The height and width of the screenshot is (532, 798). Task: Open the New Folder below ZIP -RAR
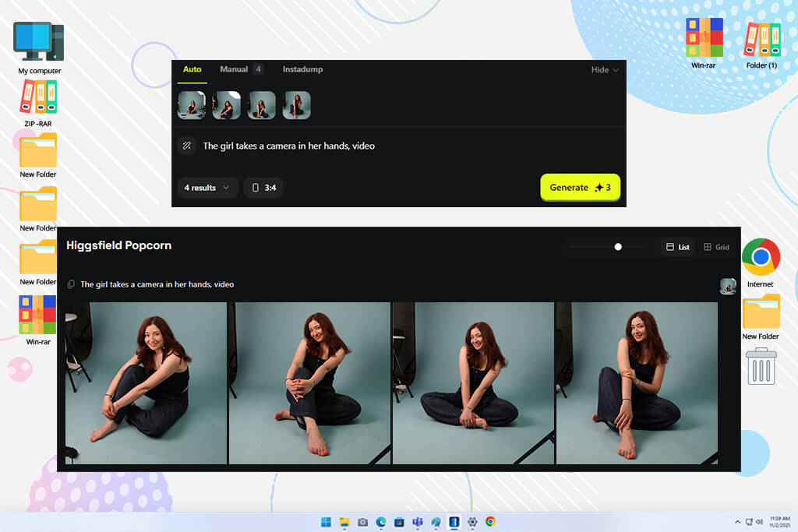(38, 156)
